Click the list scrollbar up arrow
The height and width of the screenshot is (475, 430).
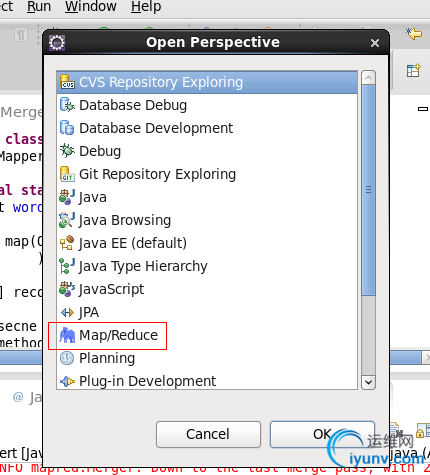(x=368, y=78)
